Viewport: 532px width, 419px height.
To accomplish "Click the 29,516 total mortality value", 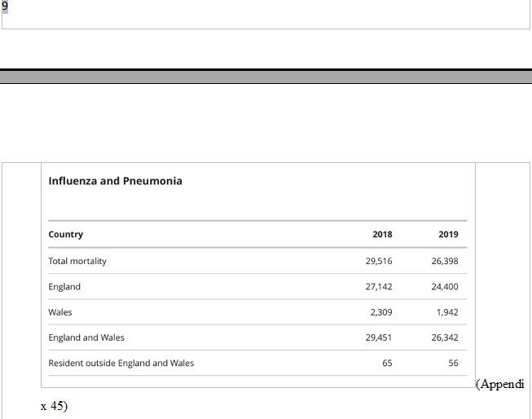I will 379,261.
